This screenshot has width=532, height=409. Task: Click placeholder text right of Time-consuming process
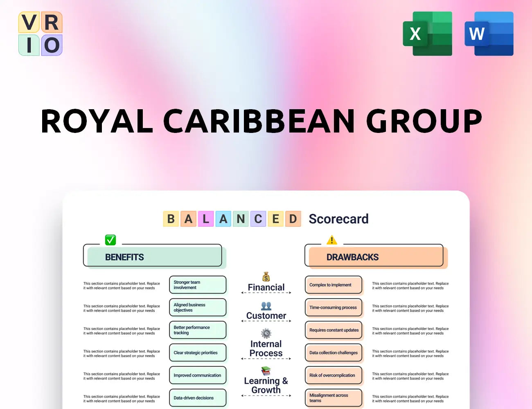(x=410, y=308)
